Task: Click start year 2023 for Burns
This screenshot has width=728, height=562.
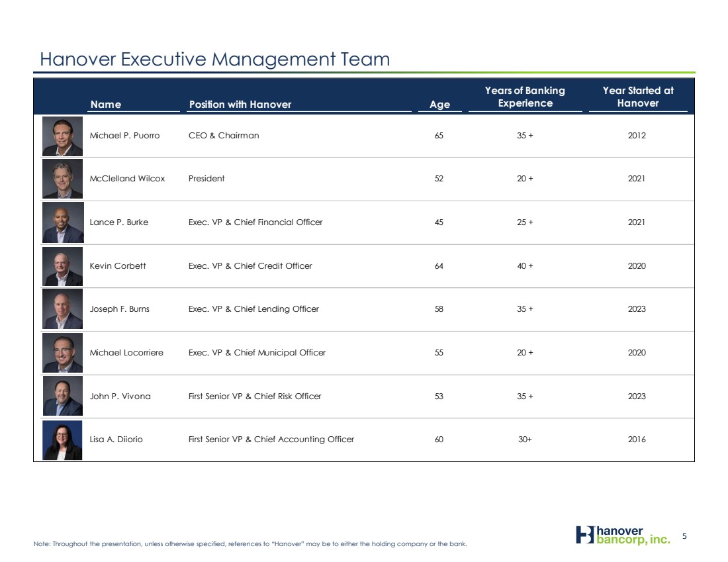Action: pyautogui.click(x=637, y=309)
